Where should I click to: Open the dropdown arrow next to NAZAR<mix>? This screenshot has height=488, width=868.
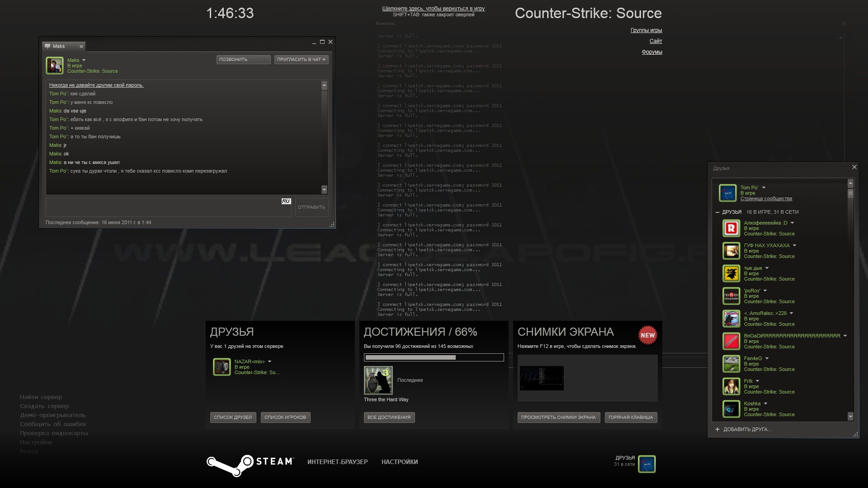tap(269, 361)
